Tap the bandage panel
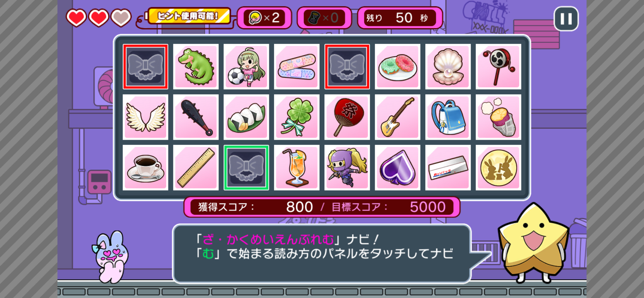The width and height of the screenshot is (644, 298). click(x=297, y=66)
